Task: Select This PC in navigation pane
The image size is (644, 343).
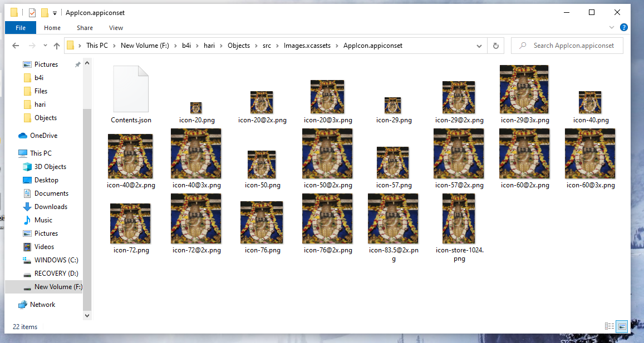Action: click(x=41, y=153)
